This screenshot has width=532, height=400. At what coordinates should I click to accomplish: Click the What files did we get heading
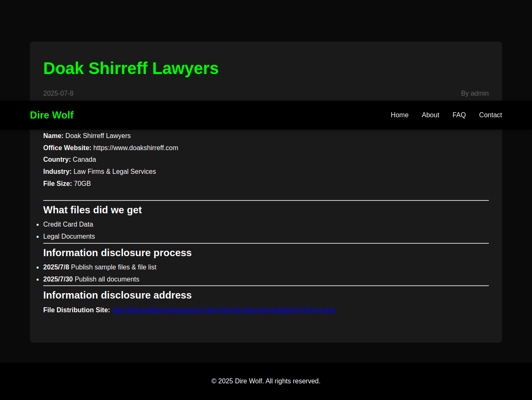92,210
